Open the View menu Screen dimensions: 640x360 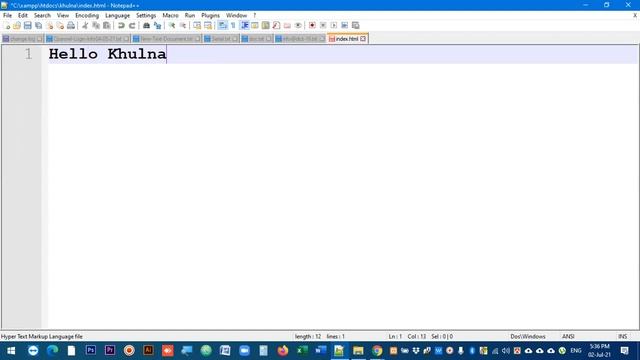pos(62,15)
